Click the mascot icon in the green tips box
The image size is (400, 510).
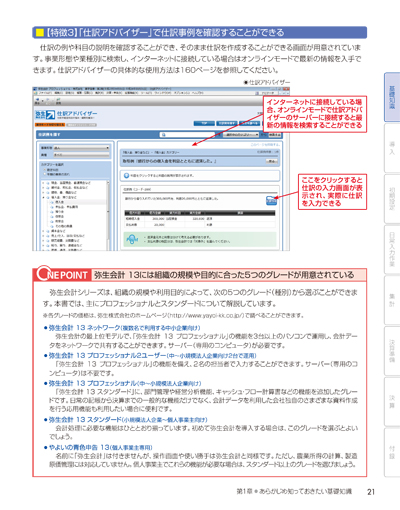tap(132, 239)
